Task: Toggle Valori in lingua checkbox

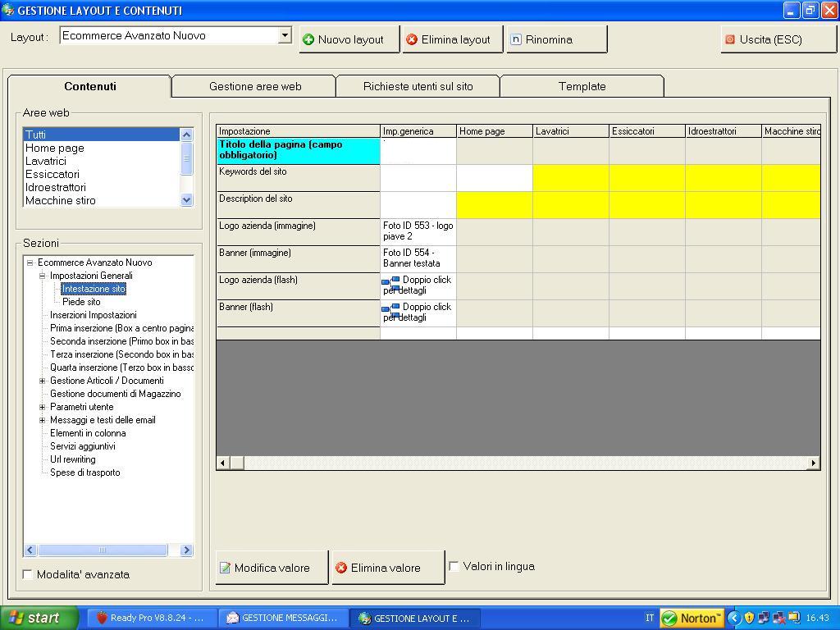Action: (454, 566)
